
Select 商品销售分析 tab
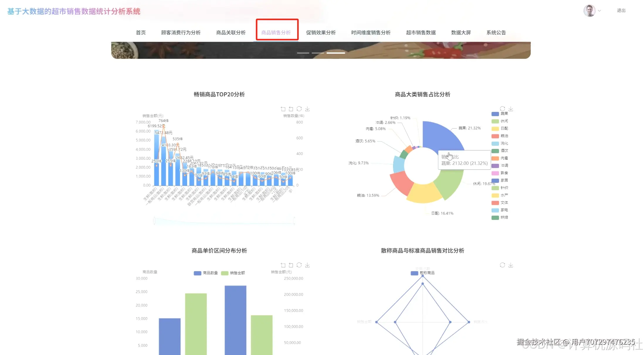(x=276, y=33)
